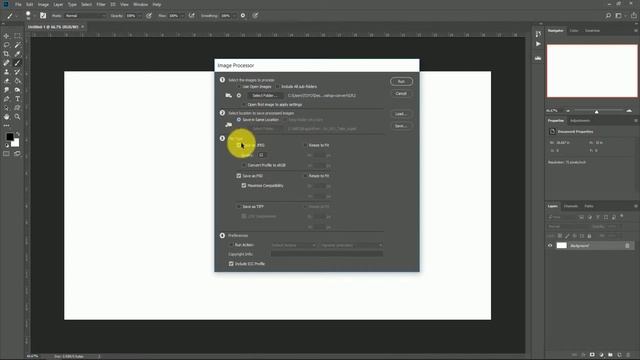Switch to the Adjustments tab
The image size is (640, 360).
coord(580,121)
